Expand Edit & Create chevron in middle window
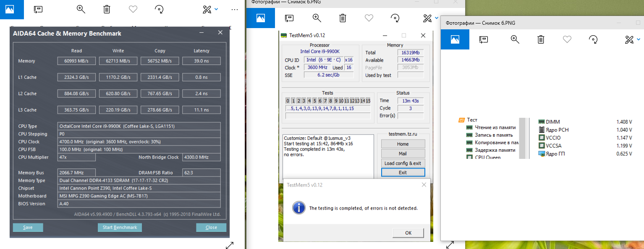 [437, 18]
